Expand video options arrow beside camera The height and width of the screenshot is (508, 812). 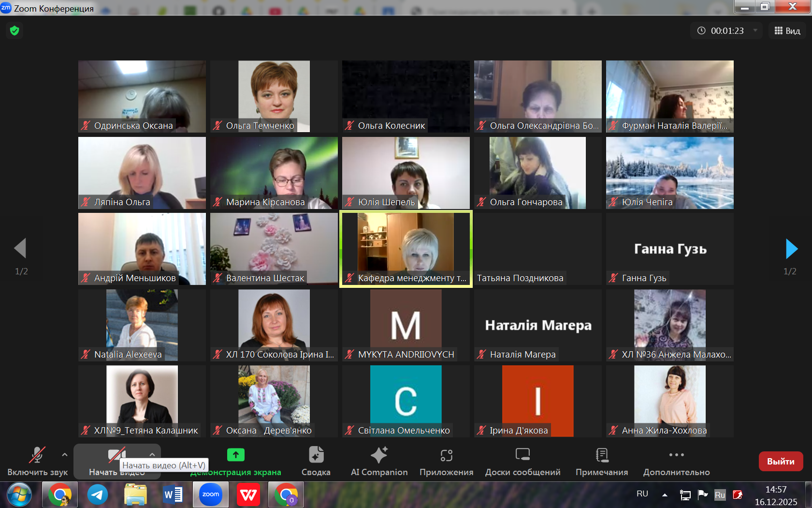pyautogui.click(x=152, y=455)
